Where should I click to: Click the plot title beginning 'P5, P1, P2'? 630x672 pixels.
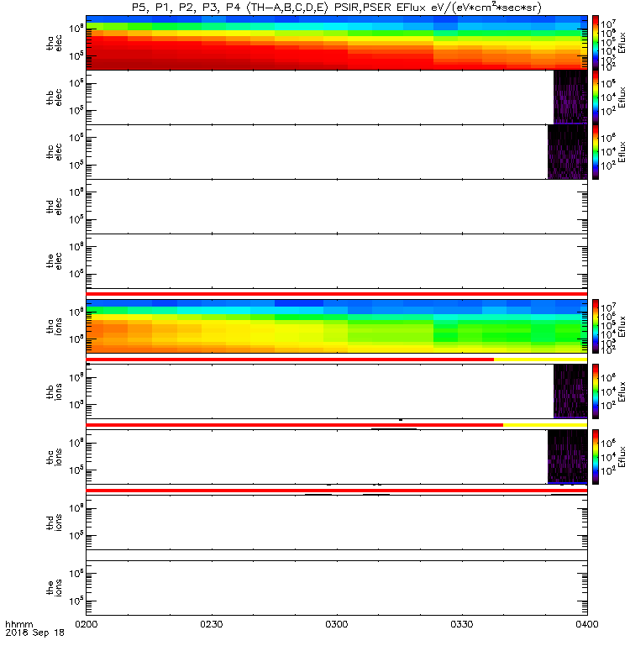(337, 8)
